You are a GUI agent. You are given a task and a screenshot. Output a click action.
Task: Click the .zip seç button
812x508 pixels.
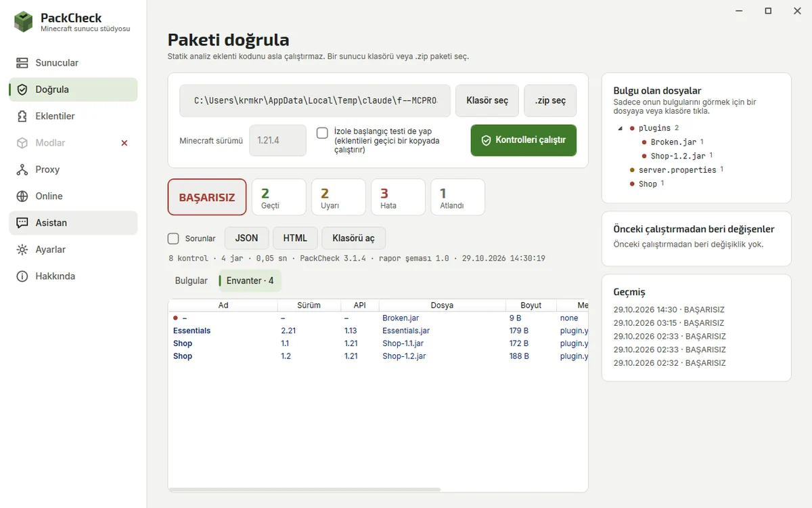(x=550, y=101)
